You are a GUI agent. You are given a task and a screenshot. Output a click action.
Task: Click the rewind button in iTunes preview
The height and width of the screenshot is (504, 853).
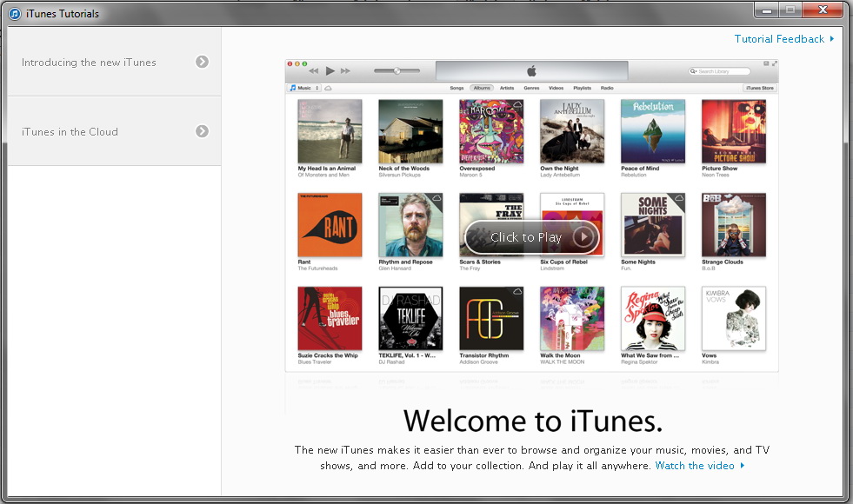(313, 70)
